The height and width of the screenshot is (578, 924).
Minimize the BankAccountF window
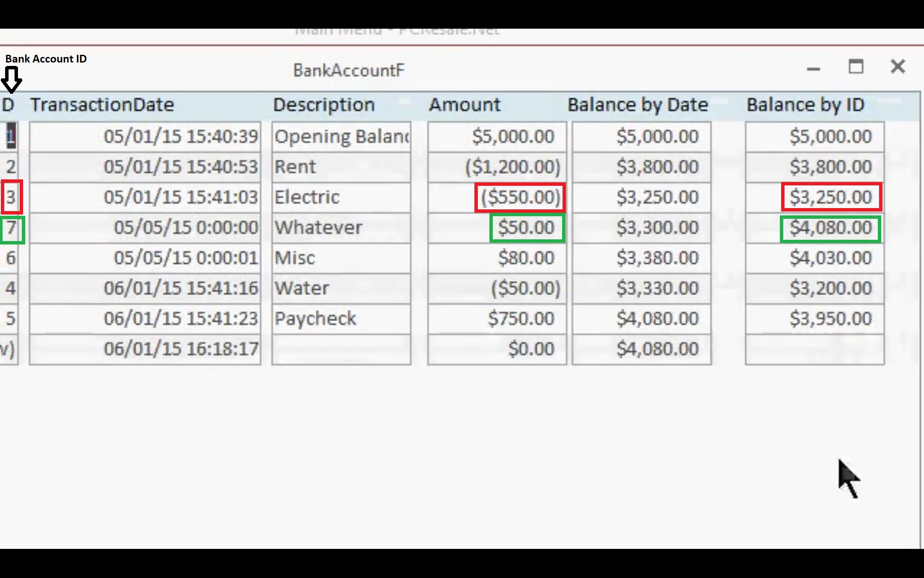[813, 68]
